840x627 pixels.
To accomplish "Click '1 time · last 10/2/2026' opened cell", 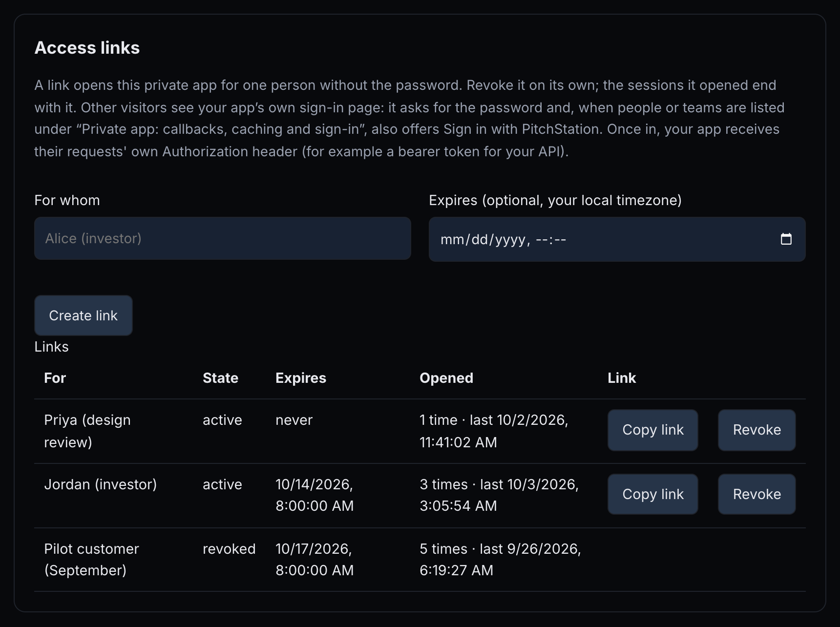I will pos(494,431).
